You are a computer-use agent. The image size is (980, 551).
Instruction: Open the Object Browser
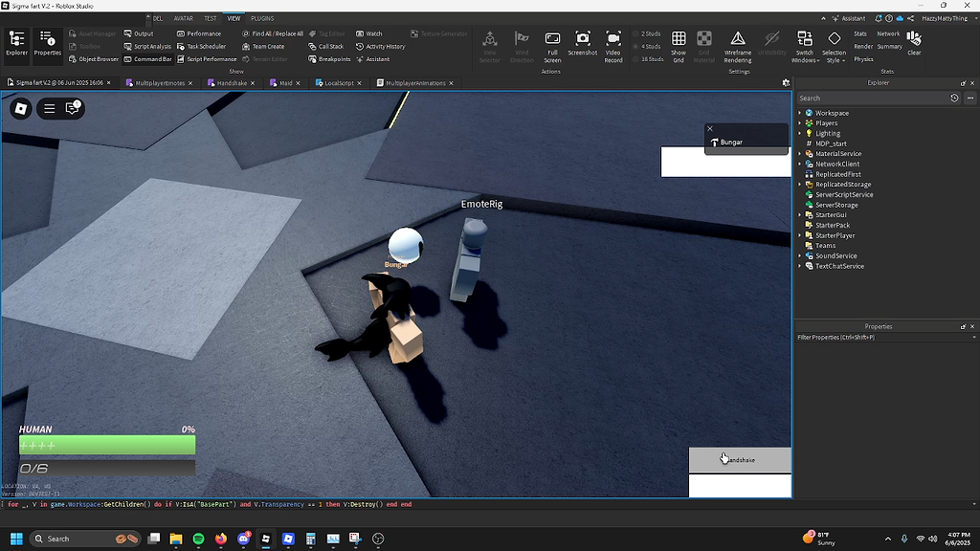click(93, 59)
